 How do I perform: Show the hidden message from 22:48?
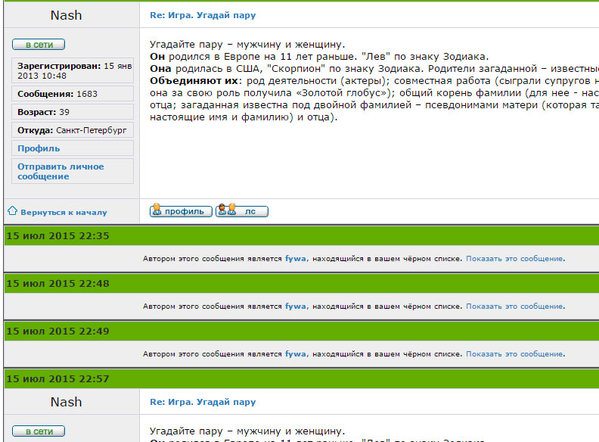(x=515, y=306)
